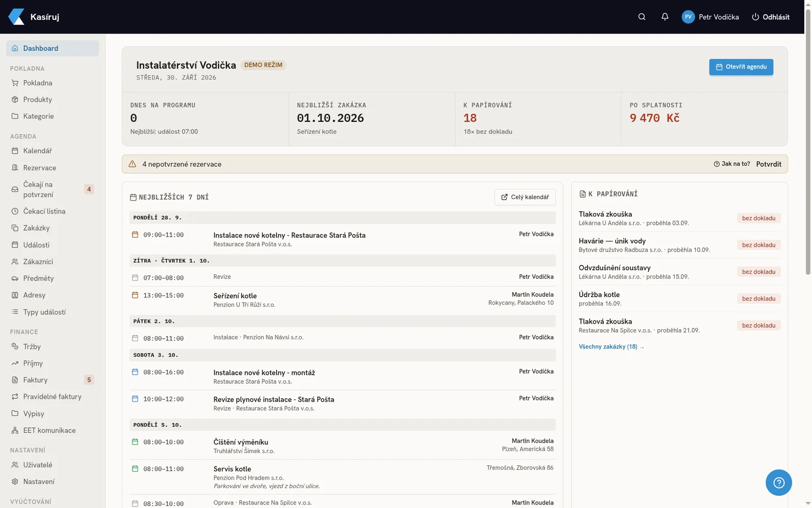Image resolution: width=812 pixels, height=508 pixels.
Task: Open Faktury in the sidebar
Action: (x=52, y=380)
